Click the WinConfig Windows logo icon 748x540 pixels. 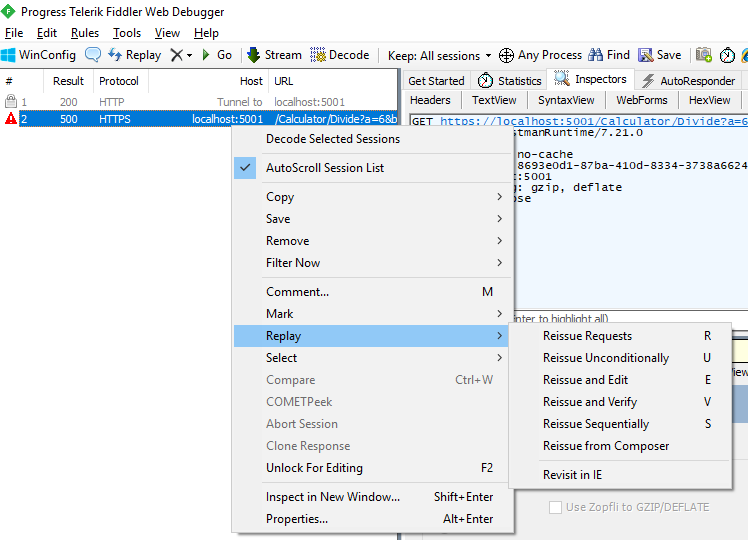tap(8, 55)
